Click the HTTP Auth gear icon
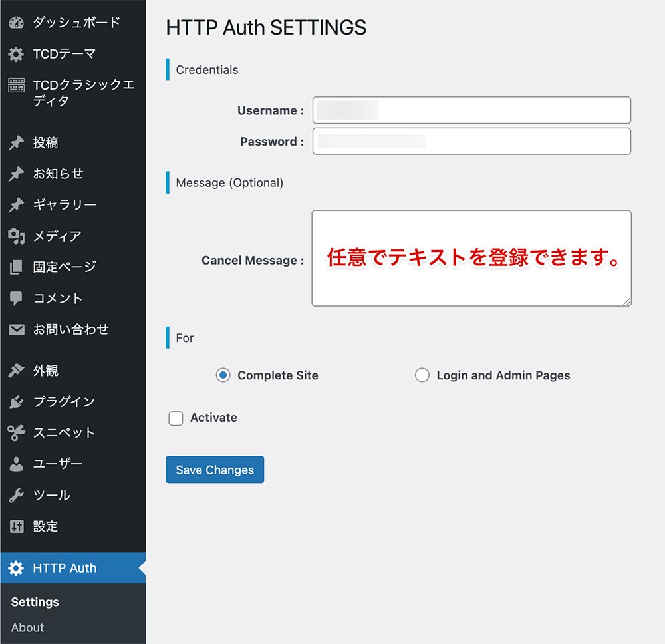This screenshot has height=644, width=665. [x=15, y=568]
